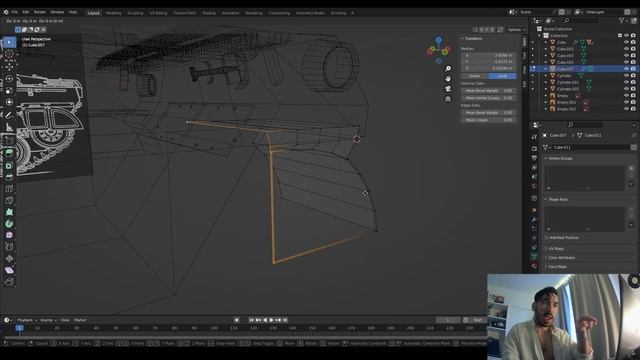Adjust the Mean Vertex Crease slider
Viewport: 640px width, 360px height.
pyautogui.click(x=489, y=98)
